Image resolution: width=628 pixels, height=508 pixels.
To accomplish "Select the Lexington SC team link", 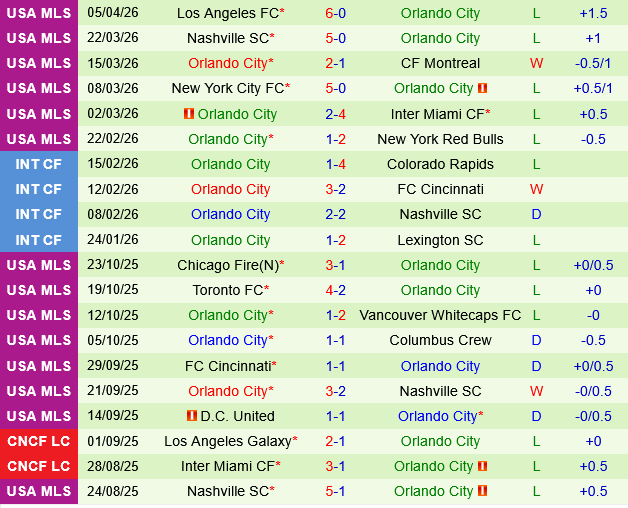I will coord(440,240).
